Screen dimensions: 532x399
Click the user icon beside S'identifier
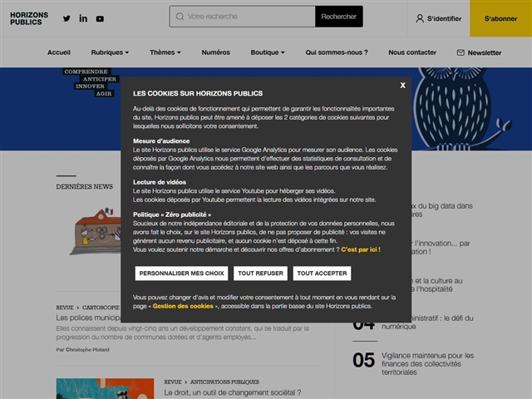click(x=419, y=18)
